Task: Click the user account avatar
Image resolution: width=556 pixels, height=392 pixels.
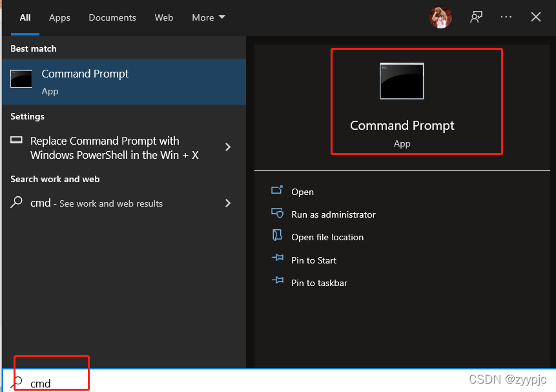Action: (x=440, y=17)
